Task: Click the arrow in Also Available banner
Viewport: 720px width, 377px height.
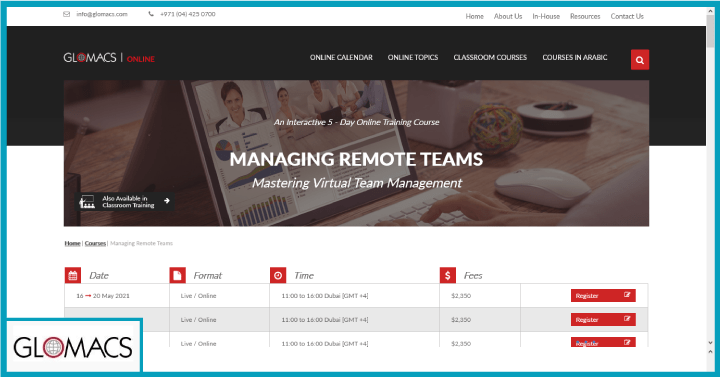Action: pos(167,201)
